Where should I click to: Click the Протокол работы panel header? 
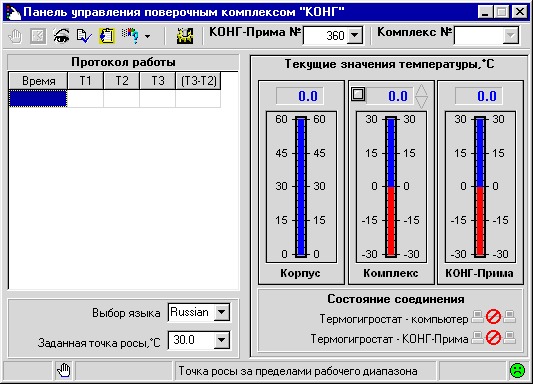(123, 62)
